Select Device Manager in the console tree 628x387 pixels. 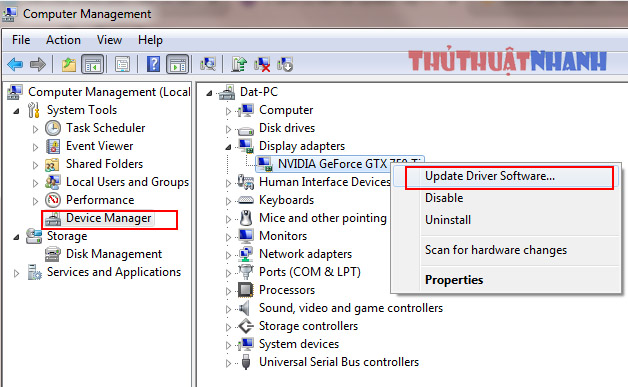point(109,218)
